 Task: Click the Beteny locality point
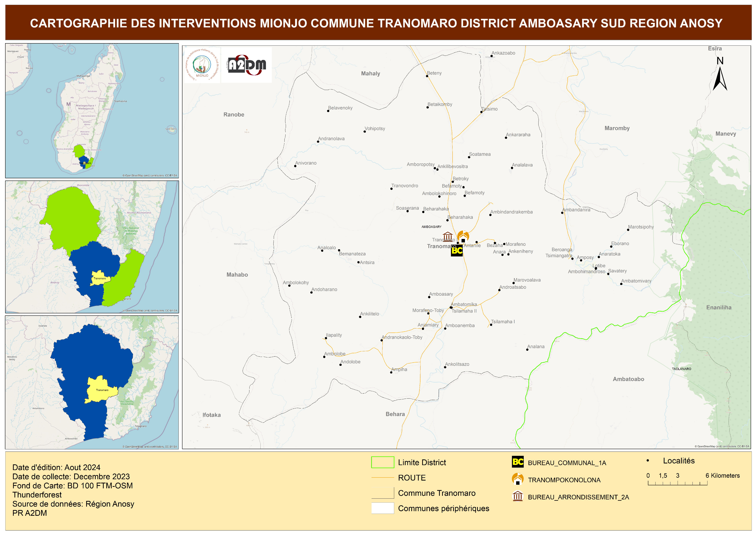pyautogui.click(x=427, y=76)
